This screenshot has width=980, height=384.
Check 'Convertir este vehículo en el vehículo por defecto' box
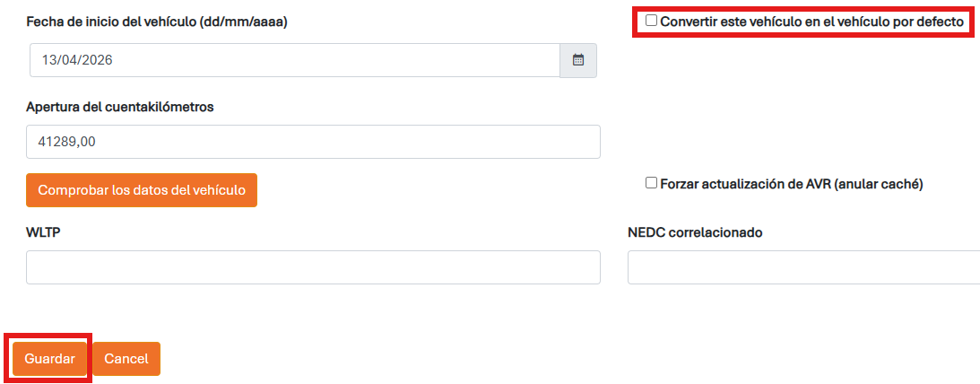[x=652, y=20]
